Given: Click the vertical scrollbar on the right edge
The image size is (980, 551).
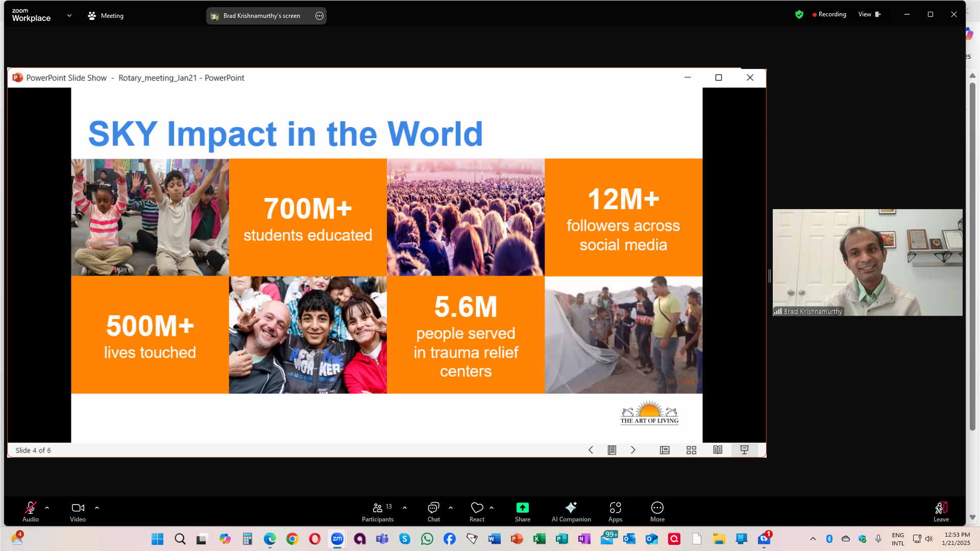Looking at the screenshot, I should click(972, 255).
